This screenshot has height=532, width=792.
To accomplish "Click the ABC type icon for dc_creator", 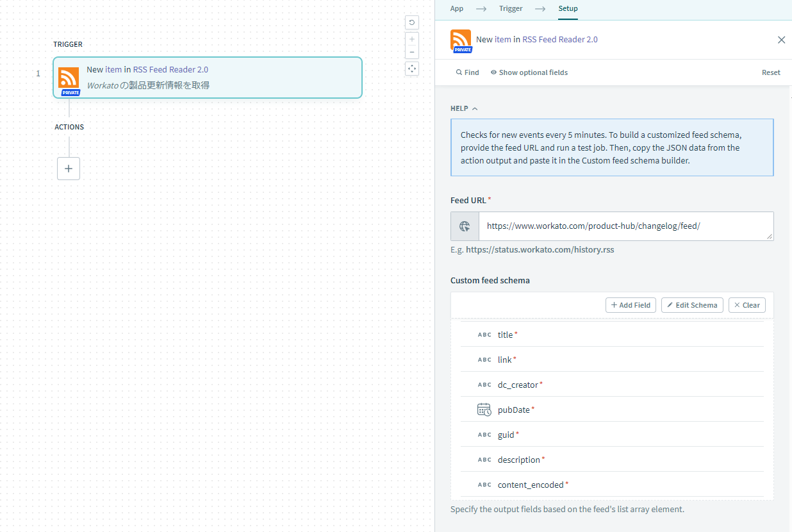I will tap(484, 385).
